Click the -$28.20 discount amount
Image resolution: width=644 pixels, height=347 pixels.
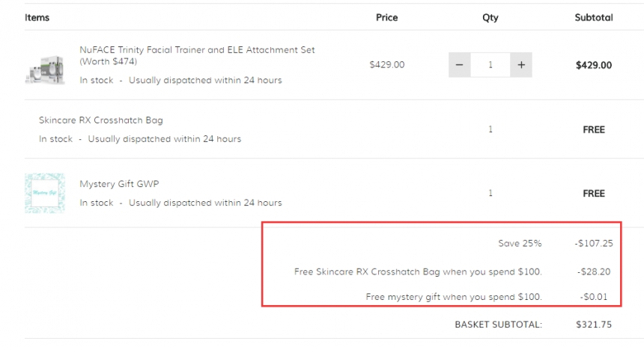(x=595, y=271)
